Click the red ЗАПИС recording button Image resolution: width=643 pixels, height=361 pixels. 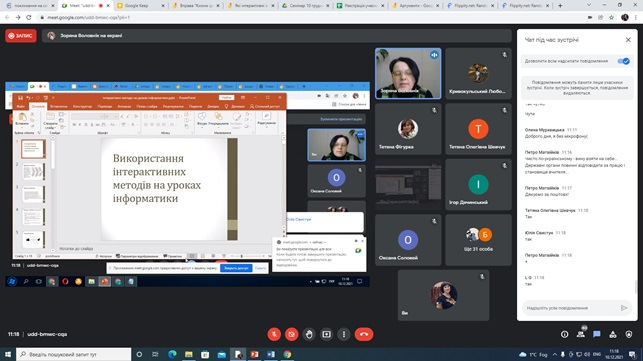point(21,36)
